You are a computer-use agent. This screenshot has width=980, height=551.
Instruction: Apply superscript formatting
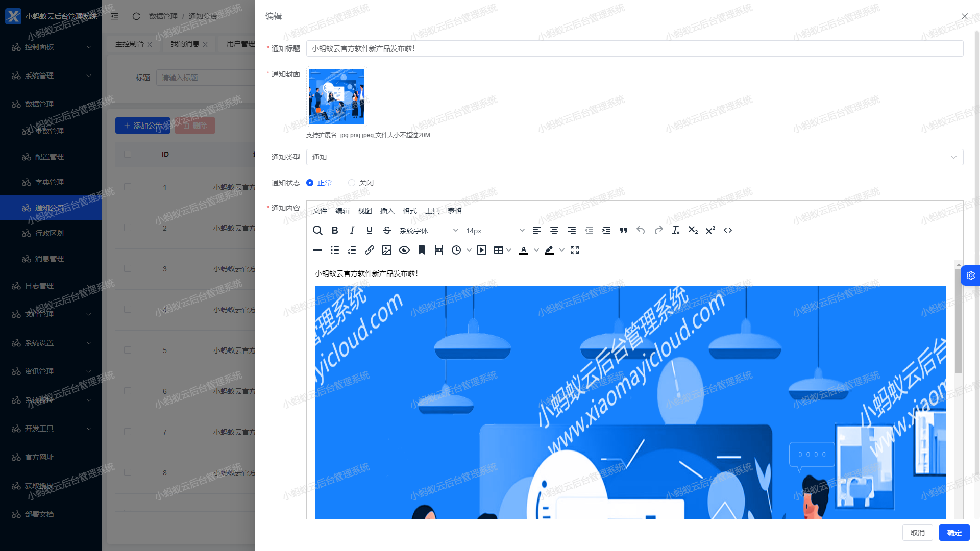[710, 231]
